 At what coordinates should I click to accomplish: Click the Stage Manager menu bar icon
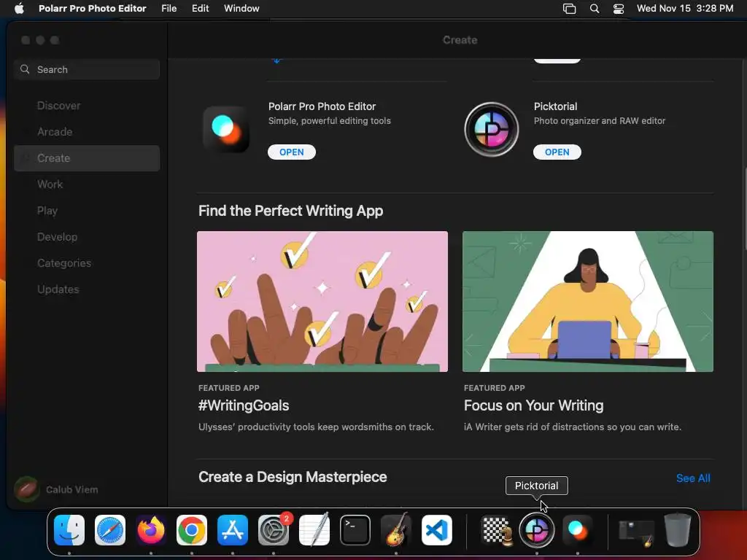(569, 8)
